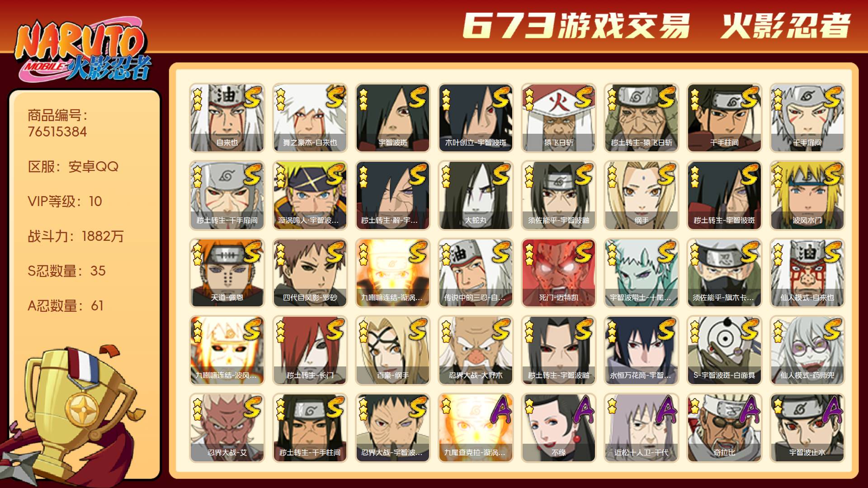Select the 仙人模式-自来也 thumbnail
Viewport: 868px width, 488px height.
(x=807, y=273)
